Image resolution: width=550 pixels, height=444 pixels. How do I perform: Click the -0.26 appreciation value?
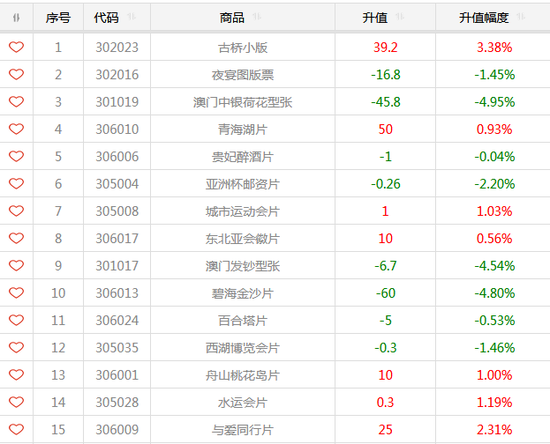click(x=385, y=184)
